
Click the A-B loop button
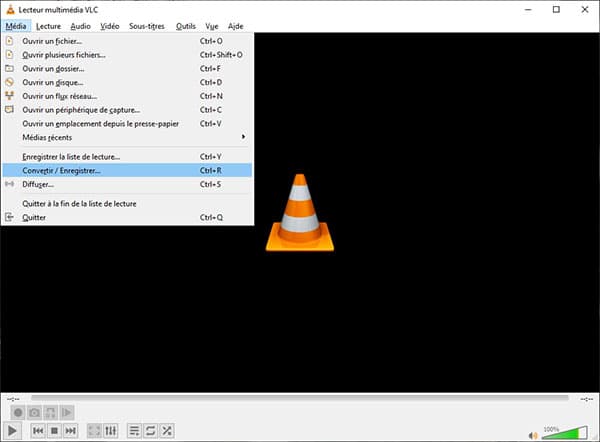51,413
